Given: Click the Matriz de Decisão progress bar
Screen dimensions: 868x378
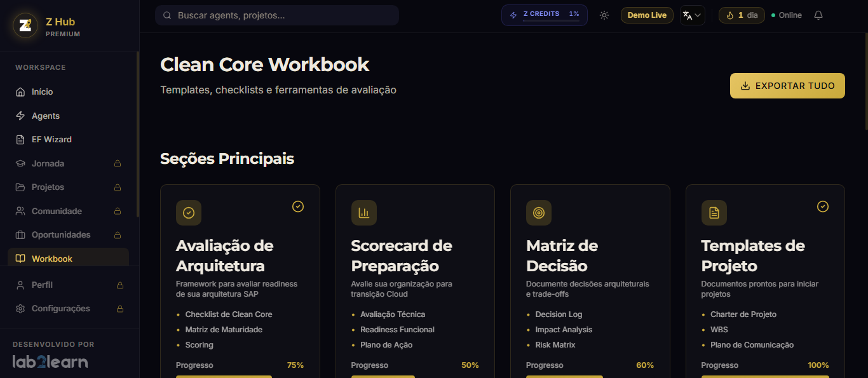Looking at the screenshot, I should pos(590,377).
